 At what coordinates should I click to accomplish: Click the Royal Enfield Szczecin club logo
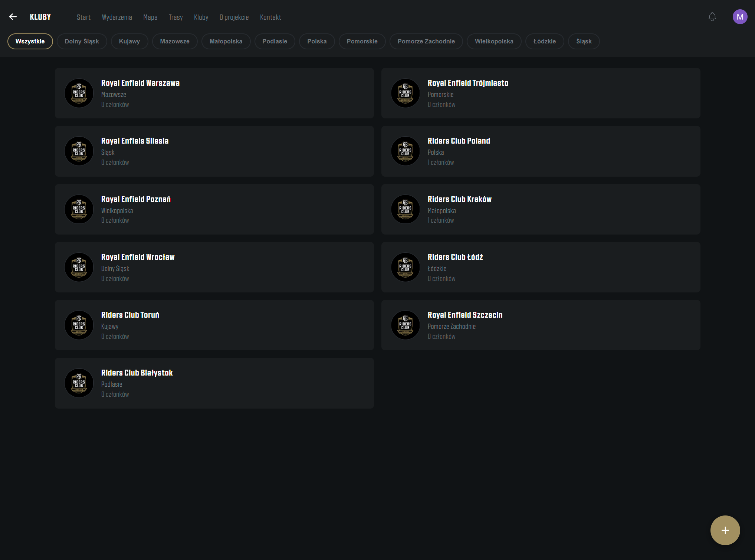pos(406,325)
